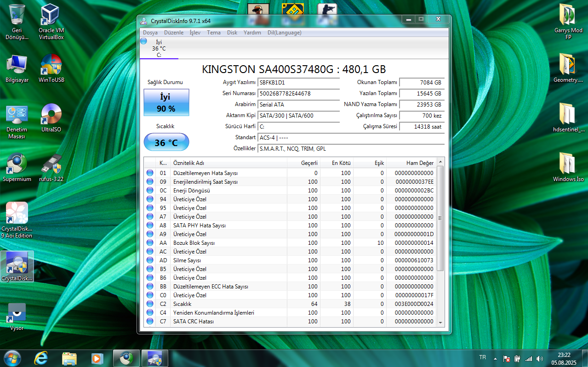This screenshot has width=588, height=367.
Task: Click the blue status orb for Sıcaklık row
Action: [x=150, y=304]
